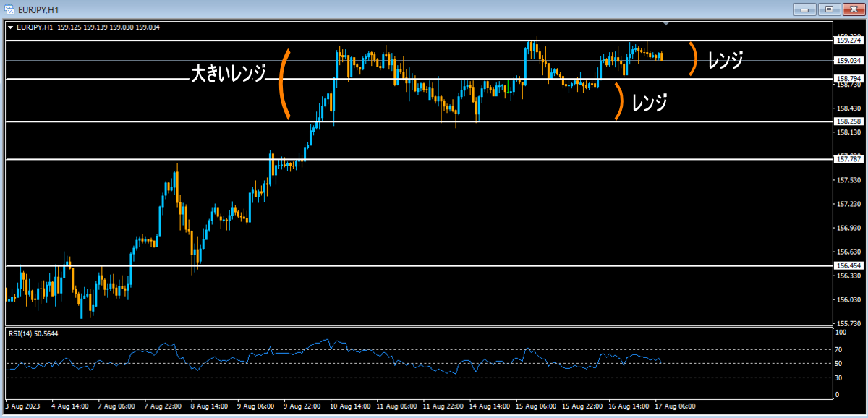Click the upper レンジ text label

(726, 61)
